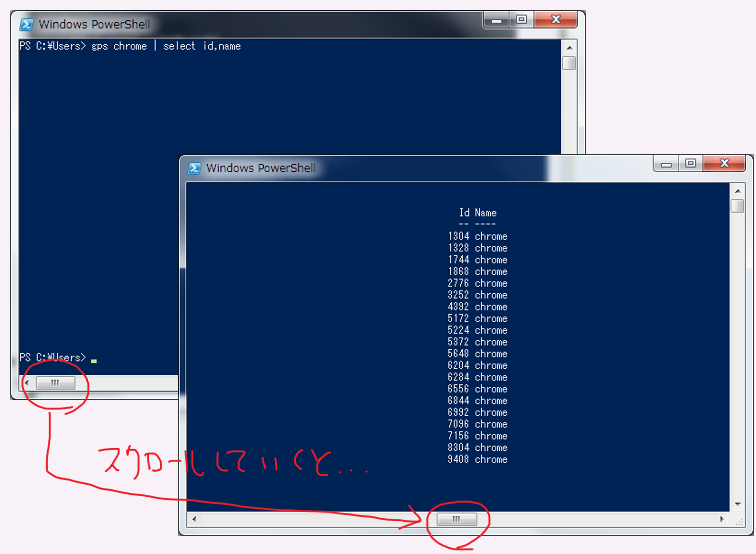Click the 'Name' column header
Viewport: 756px width, 554px height.
486,213
